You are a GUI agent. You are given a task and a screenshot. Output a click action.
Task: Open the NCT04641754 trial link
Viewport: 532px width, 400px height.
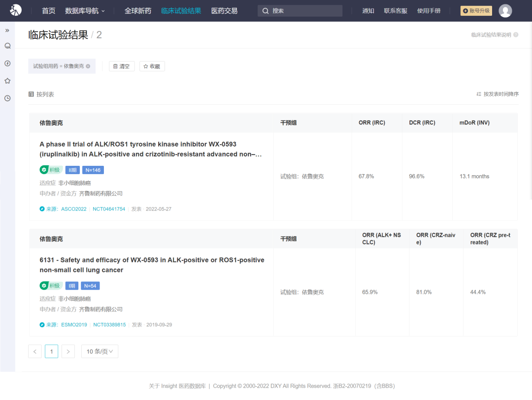[109, 209]
